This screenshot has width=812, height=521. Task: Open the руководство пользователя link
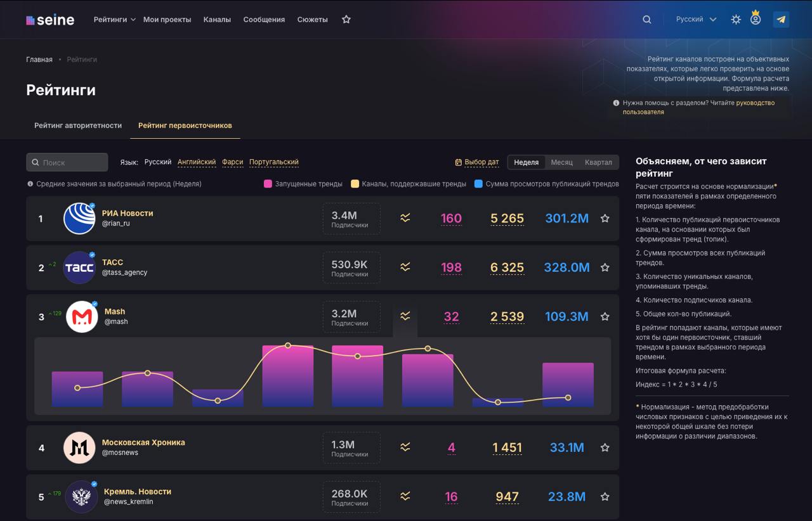(x=698, y=107)
